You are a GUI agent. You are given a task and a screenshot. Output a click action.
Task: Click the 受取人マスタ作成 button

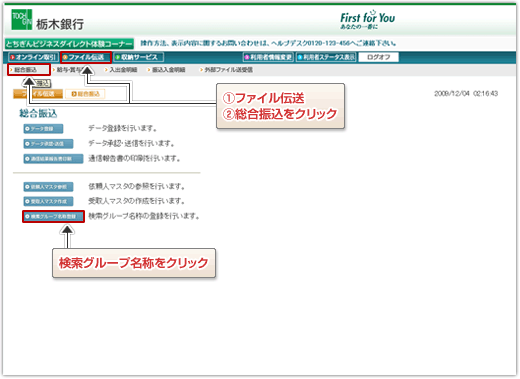(x=48, y=202)
